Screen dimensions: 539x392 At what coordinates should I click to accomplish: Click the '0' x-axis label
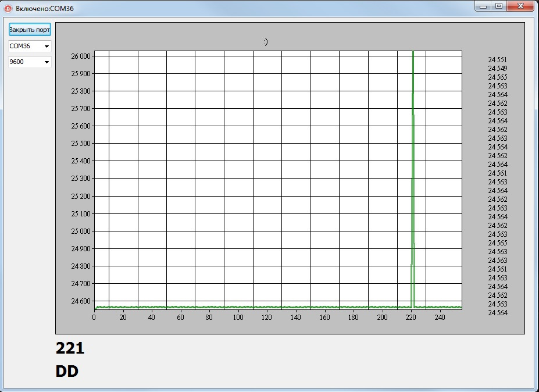click(x=94, y=318)
